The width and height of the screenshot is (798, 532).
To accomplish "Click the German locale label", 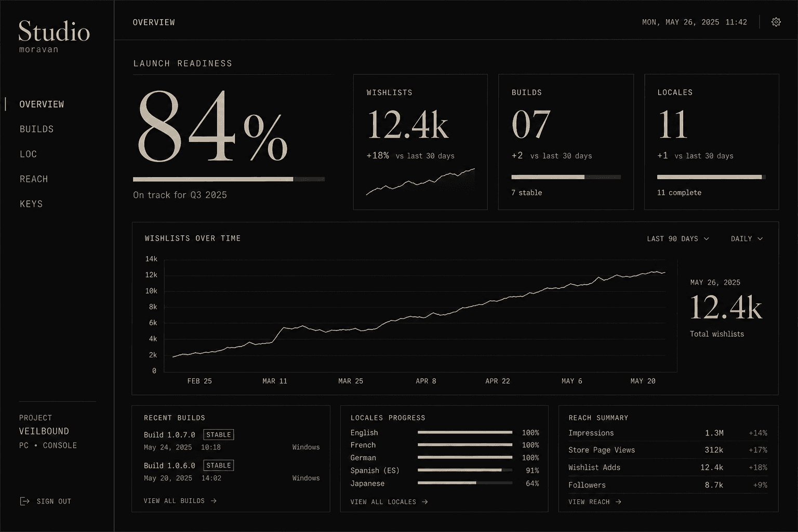I will click(363, 458).
